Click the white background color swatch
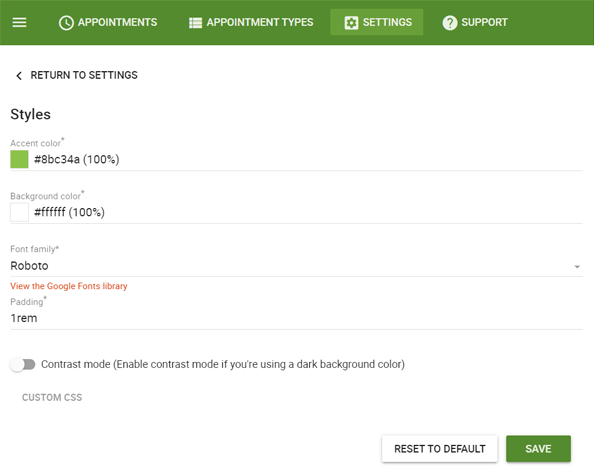This screenshot has height=475, width=594. pyautogui.click(x=19, y=212)
